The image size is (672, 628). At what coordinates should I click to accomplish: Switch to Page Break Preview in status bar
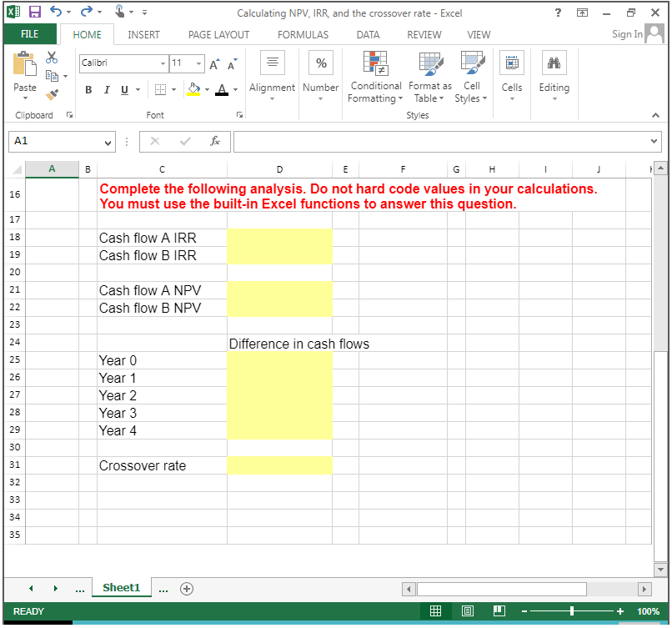(x=499, y=610)
